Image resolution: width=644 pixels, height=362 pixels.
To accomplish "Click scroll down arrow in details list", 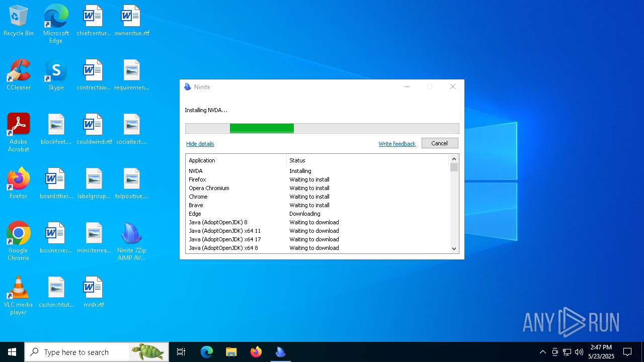I will pos(454,248).
